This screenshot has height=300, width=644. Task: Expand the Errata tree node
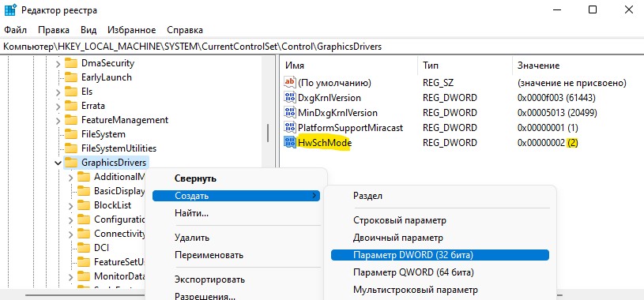[58, 107]
